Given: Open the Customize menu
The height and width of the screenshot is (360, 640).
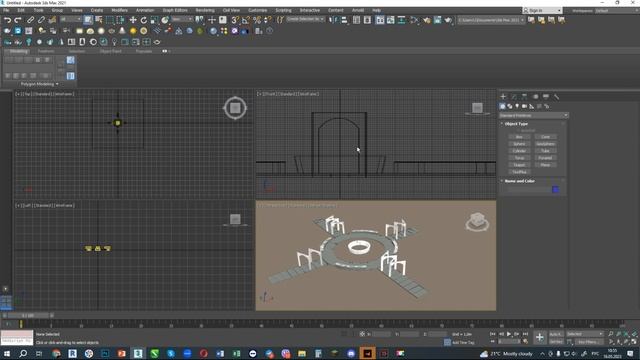Looking at the screenshot, I should (x=258, y=10).
